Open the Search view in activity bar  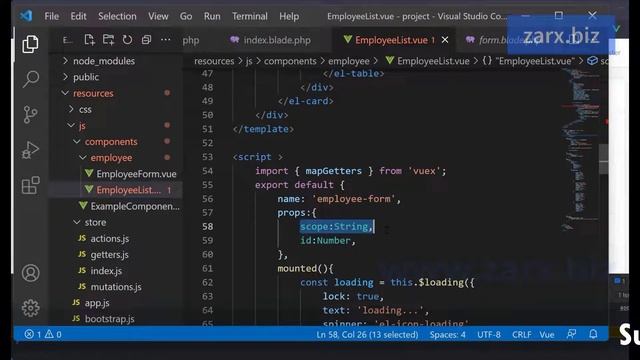[x=30, y=79]
